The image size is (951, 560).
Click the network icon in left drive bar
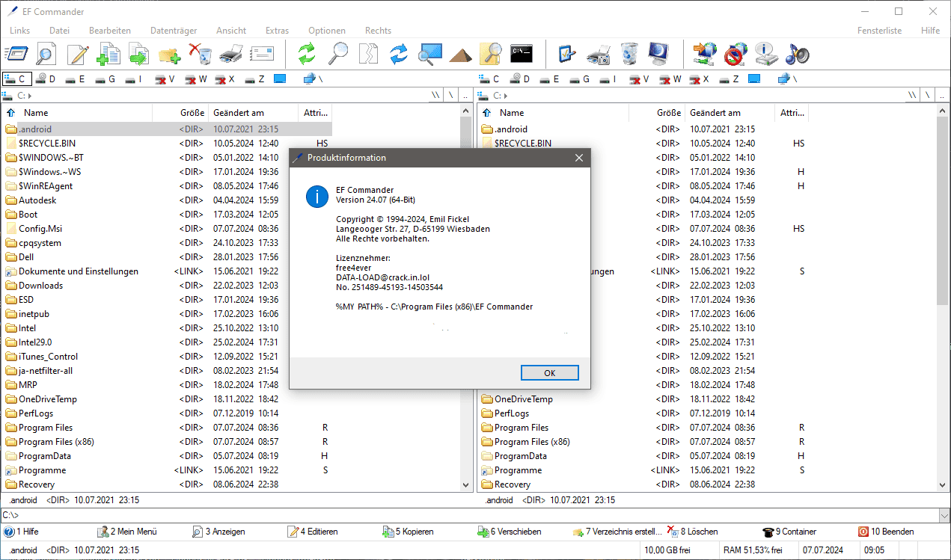pos(313,79)
